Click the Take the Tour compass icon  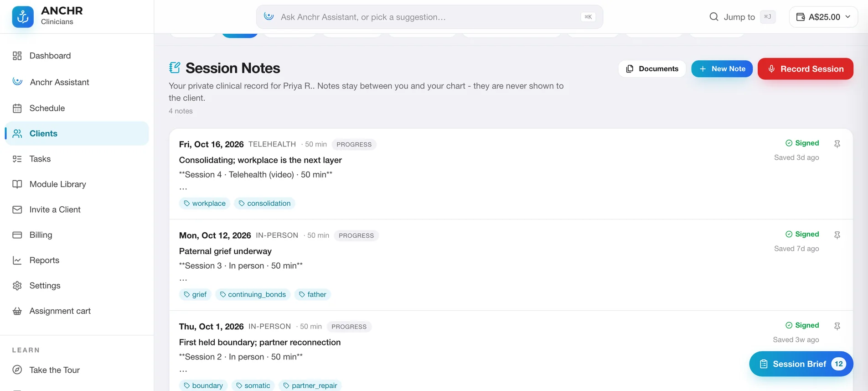click(17, 370)
